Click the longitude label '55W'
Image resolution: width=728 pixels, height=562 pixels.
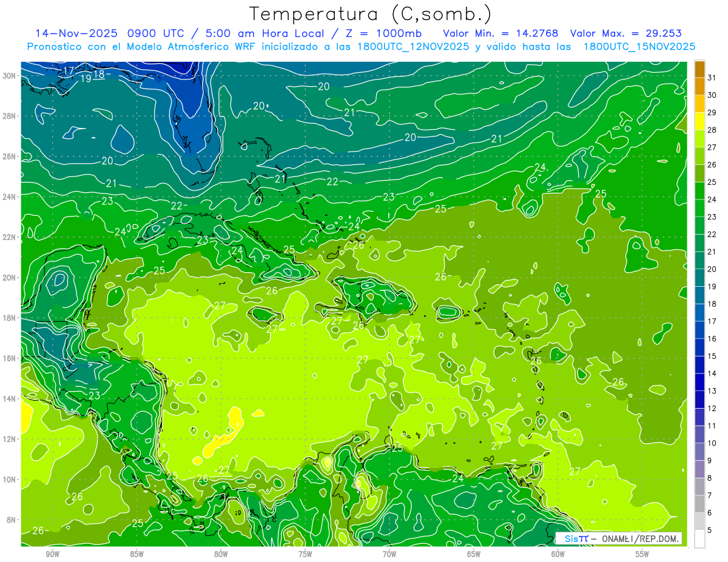642,554
